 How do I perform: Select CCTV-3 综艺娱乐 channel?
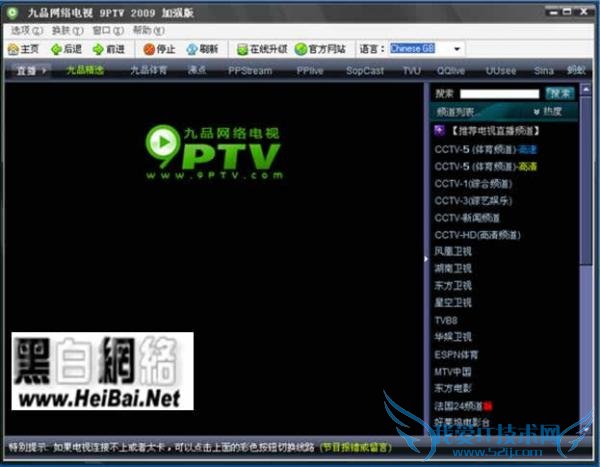click(x=473, y=201)
